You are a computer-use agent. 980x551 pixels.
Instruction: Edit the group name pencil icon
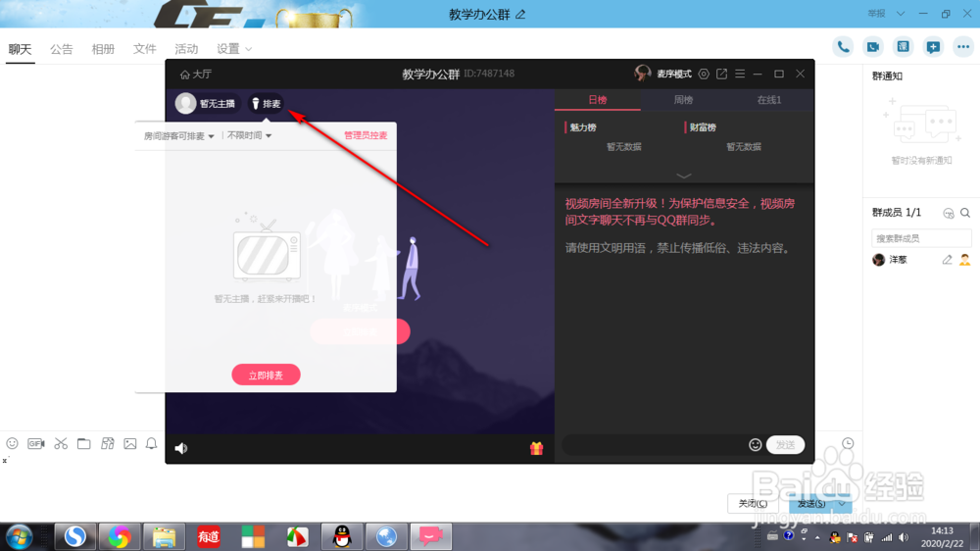coord(520,15)
